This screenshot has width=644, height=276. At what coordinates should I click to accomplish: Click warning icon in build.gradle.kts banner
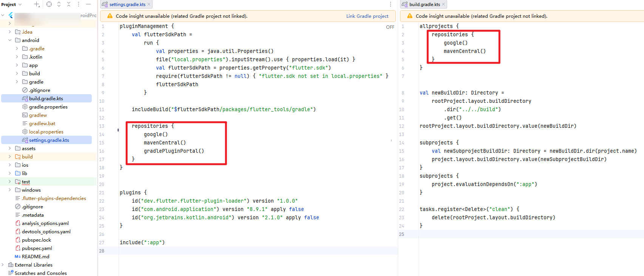click(x=410, y=16)
